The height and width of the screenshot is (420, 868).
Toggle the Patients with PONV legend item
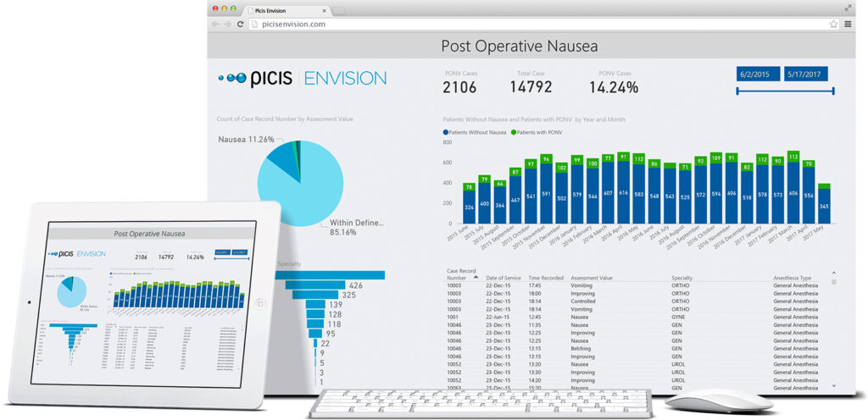click(537, 132)
